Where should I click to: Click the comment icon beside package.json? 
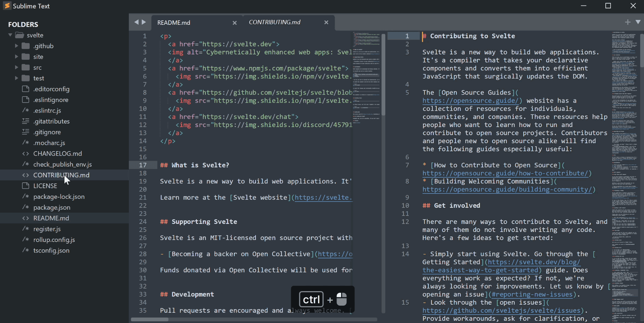coord(26,208)
